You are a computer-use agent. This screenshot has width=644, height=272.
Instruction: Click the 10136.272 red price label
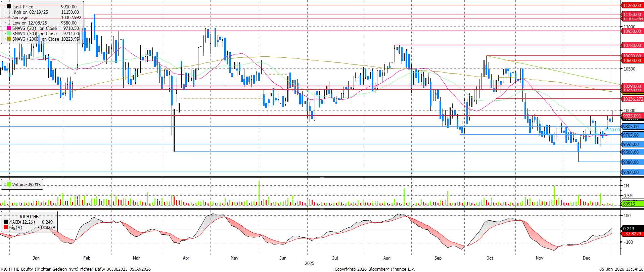pos(632,99)
